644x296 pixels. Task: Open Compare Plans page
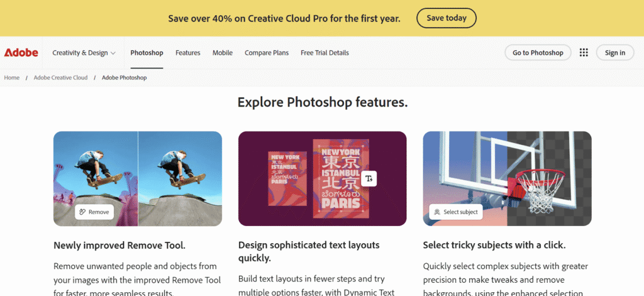point(267,53)
